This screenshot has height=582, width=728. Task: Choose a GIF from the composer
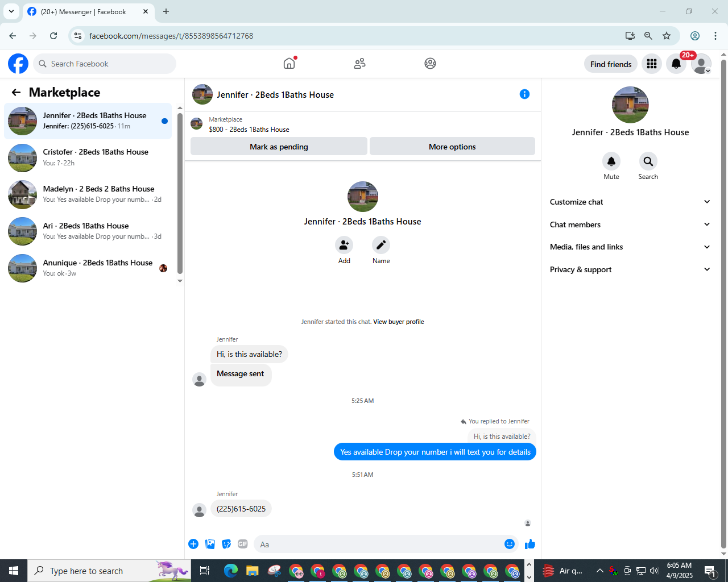click(x=243, y=544)
